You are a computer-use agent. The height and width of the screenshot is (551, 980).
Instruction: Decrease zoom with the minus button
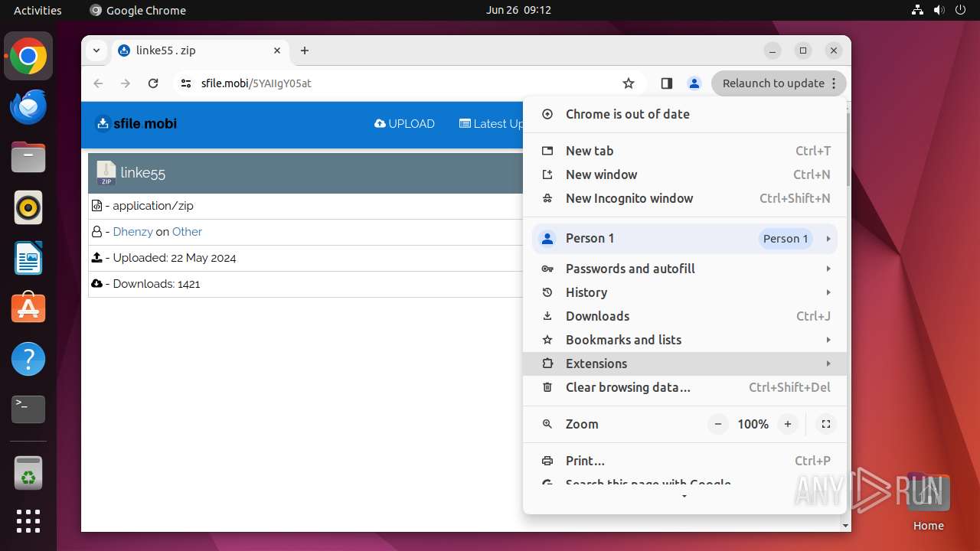718,424
